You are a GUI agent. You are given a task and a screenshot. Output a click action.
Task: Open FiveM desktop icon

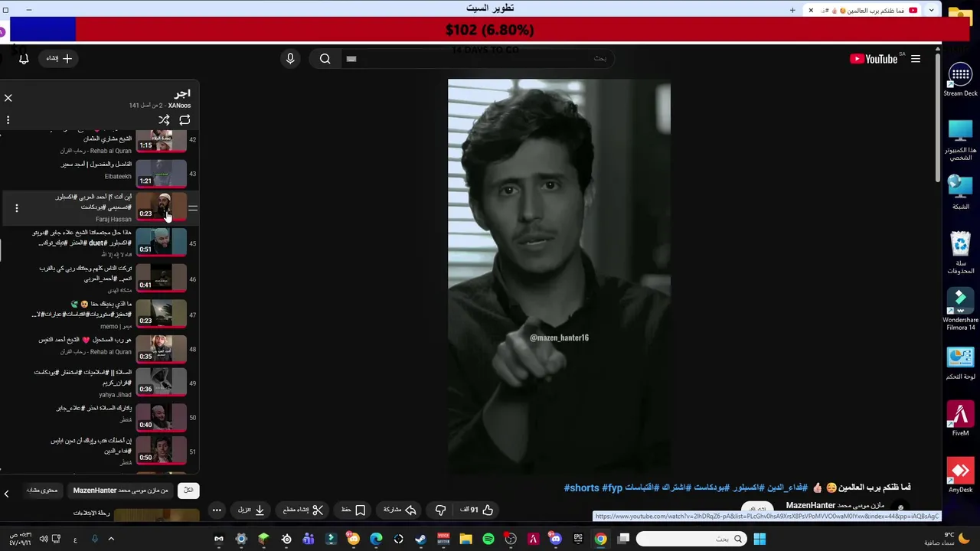[960, 419]
